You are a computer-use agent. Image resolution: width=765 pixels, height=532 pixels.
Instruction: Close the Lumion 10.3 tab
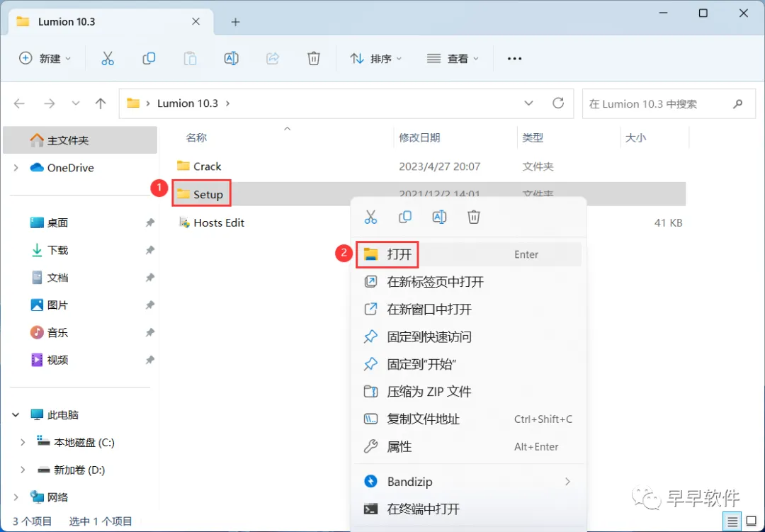195,21
